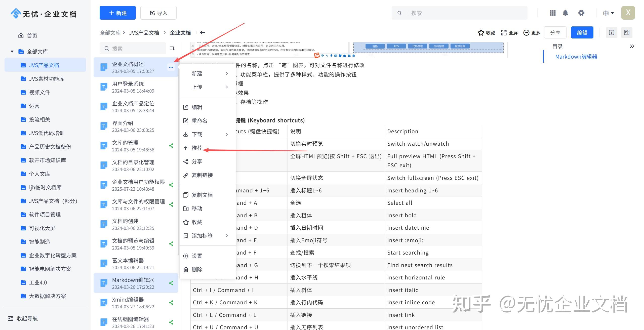Screen dimensions: 644x330
Task: Open the settings gear icon
Action: tap(581, 13)
